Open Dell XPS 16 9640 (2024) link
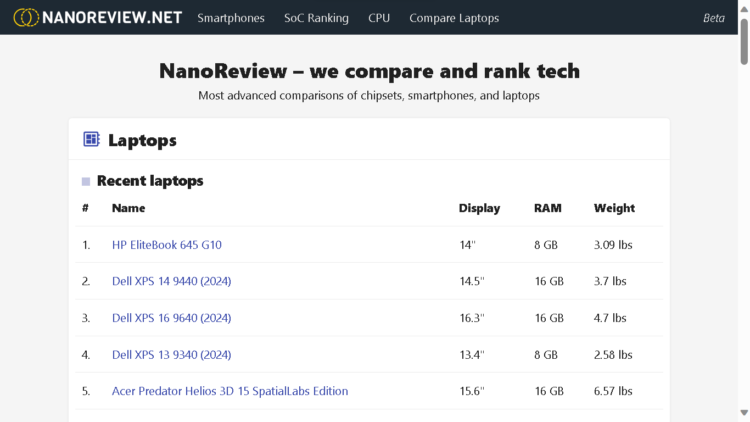Image resolution: width=750 pixels, height=422 pixels. pos(171,318)
